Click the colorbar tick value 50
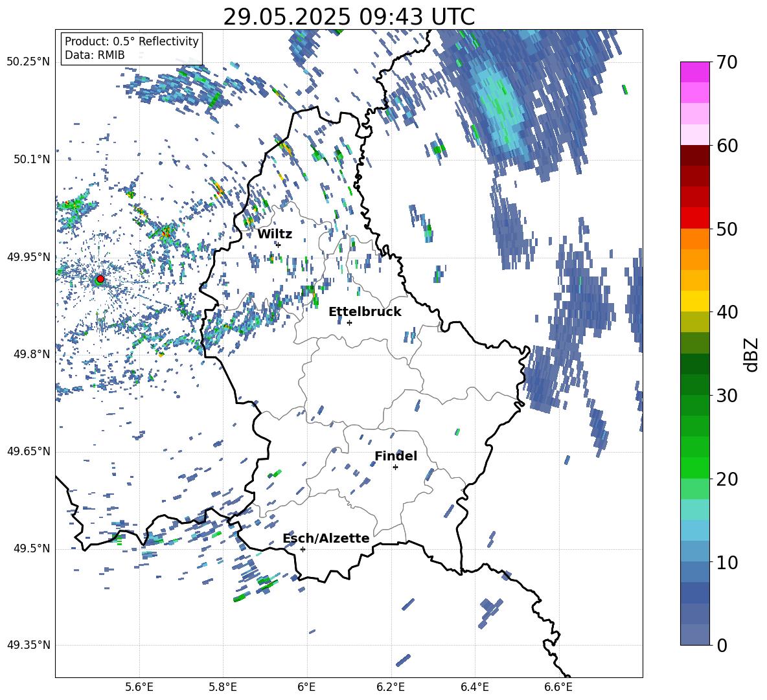767x700 pixels. click(x=727, y=229)
